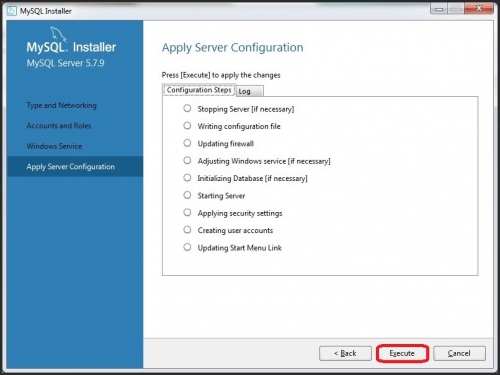Image resolution: width=500 pixels, height=375 pixels.
Task: Click the Updating firewall step indicator
Action: tap(187, 143)
